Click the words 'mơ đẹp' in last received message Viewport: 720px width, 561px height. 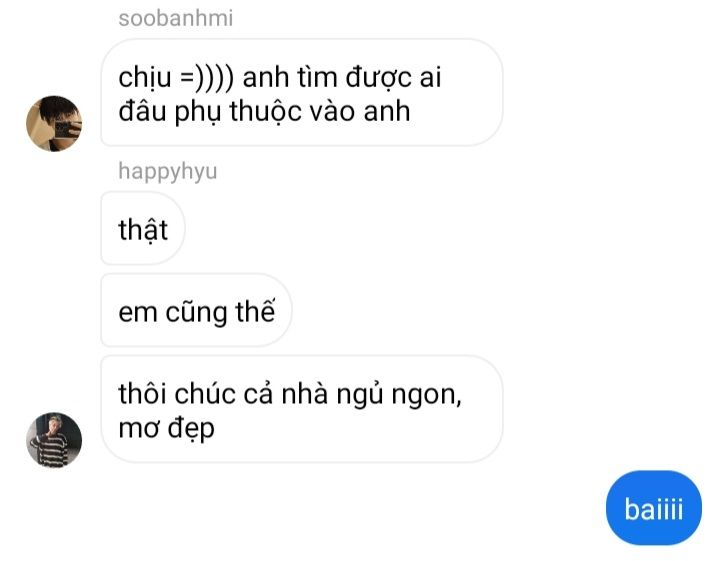tap(167, 429)
